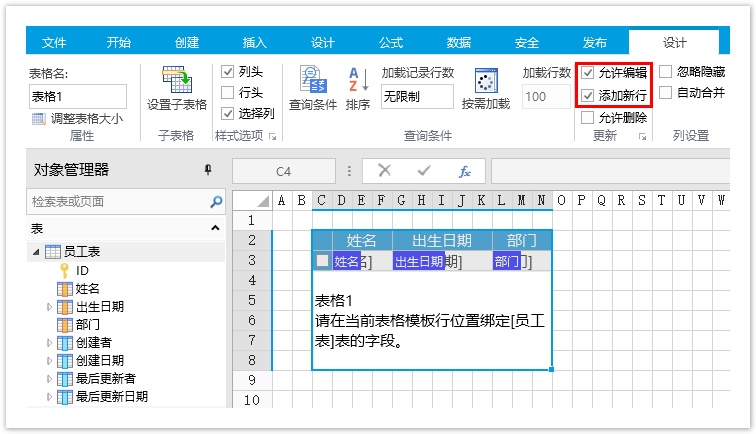Pin the 对象管理器 panel

208,170
